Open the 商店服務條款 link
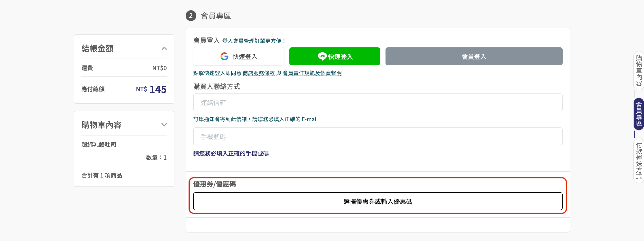This screenshot has width=644, height=241. (x=258, y=73)
